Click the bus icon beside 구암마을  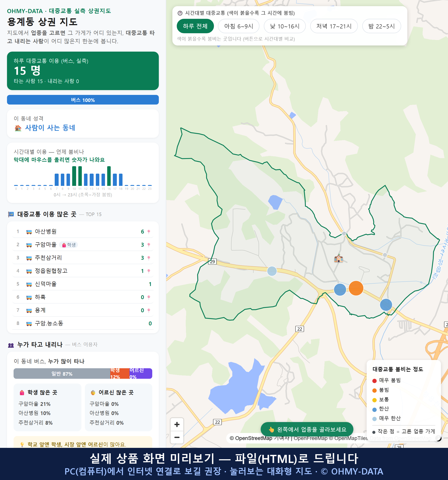[29, 245]
